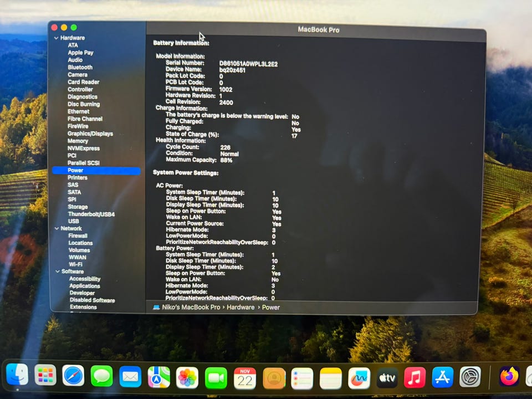Select NVMExpress in the sidebar
This screenshot has width=532, height=399.
coord(84,149)
